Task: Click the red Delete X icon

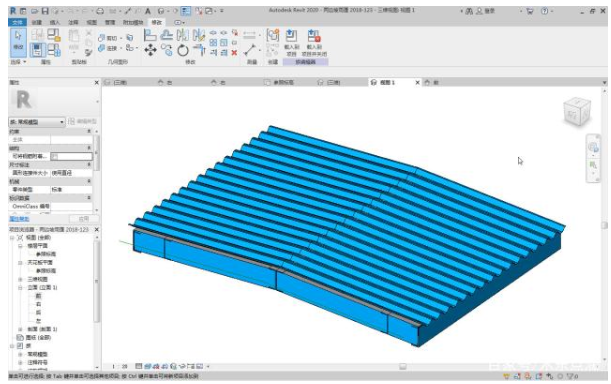Action: tap(234, 53)
